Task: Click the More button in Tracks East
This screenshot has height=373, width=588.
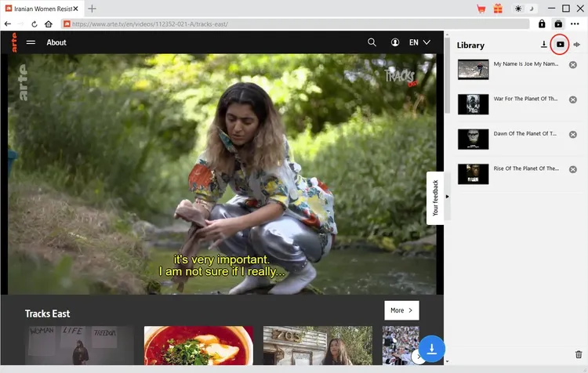Action: click(401, 310)
